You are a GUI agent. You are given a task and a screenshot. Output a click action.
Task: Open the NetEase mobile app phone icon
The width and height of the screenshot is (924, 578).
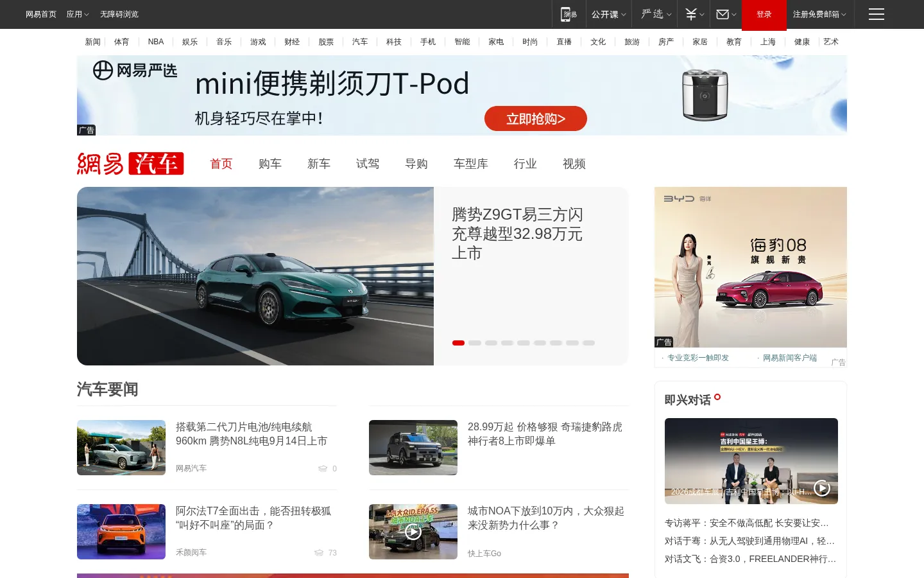[x=569, y=14]
